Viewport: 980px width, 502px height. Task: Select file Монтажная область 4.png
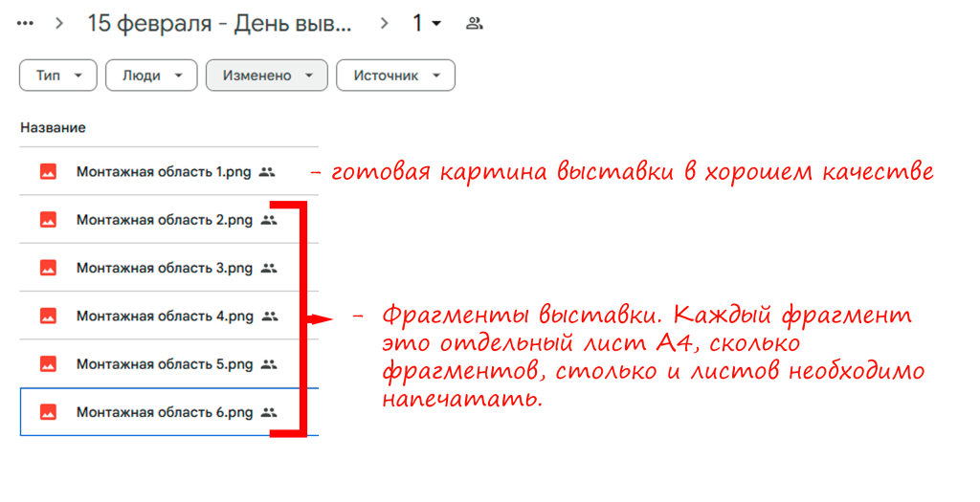click(x=164, y=316)
